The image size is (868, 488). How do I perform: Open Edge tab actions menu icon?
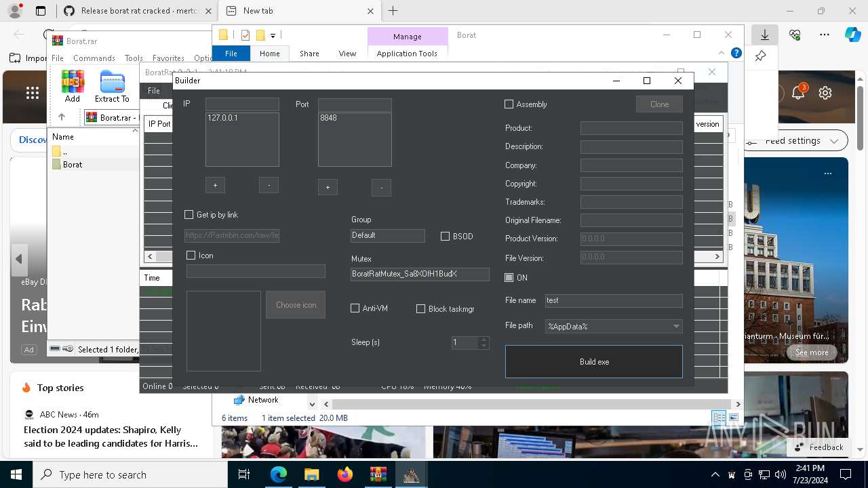click(x=41, y=11)
